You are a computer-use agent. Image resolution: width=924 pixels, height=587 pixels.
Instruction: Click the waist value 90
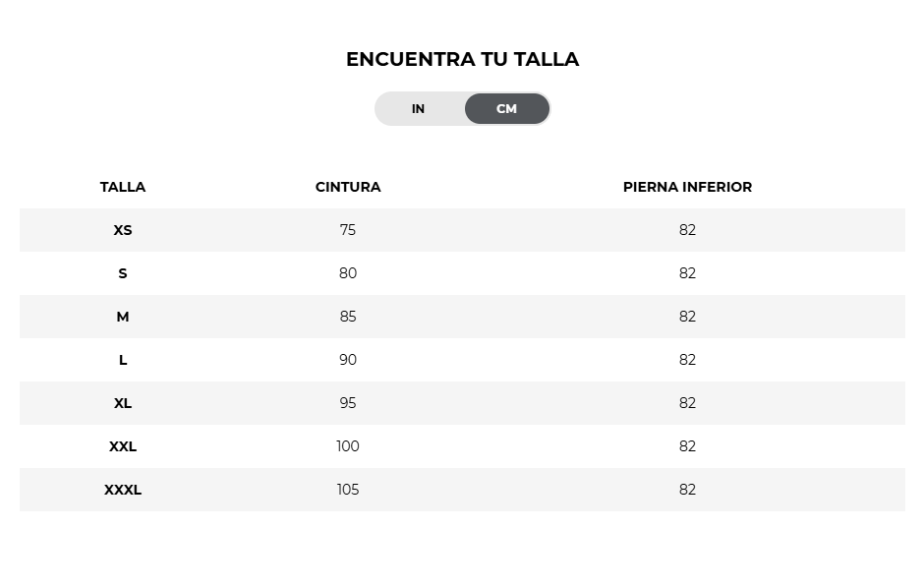[x=348, y=360]
